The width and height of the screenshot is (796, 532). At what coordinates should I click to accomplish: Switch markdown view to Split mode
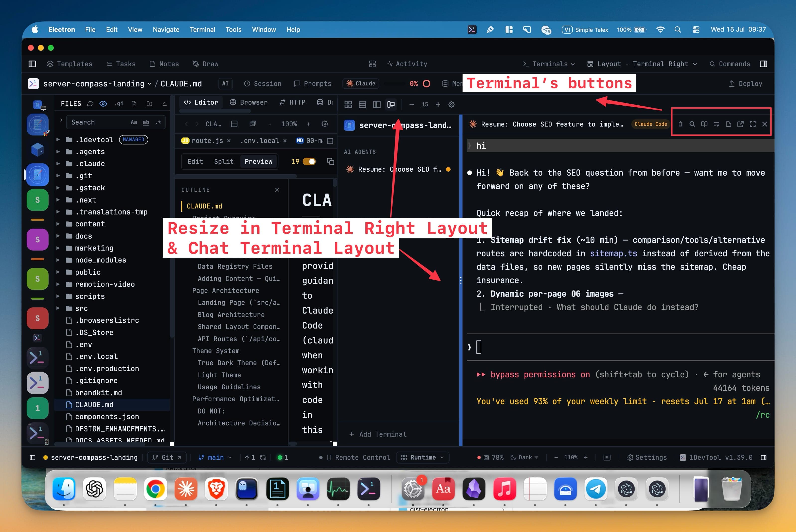click(224, 161)
